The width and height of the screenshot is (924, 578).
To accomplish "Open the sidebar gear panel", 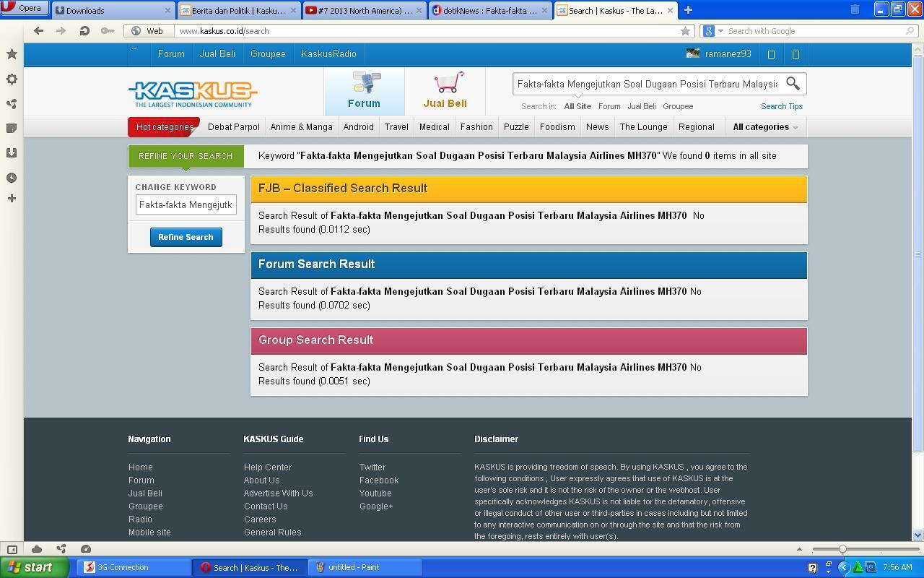I will (12, 79).
